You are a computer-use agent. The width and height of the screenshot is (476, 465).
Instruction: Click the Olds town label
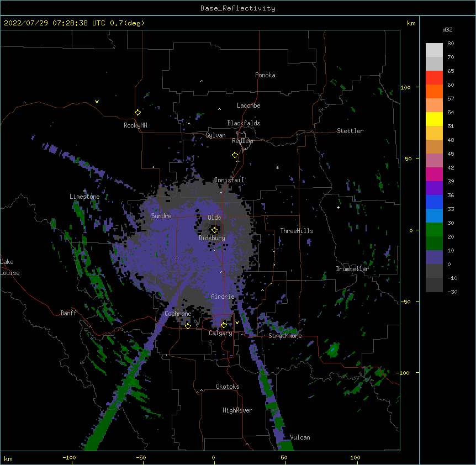214,218
